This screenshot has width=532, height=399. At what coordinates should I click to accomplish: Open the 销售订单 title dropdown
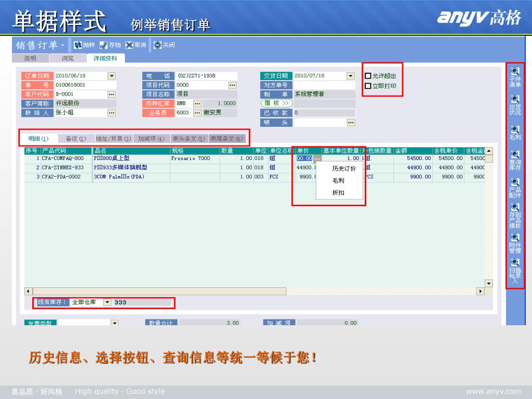[x=63, y=45]
